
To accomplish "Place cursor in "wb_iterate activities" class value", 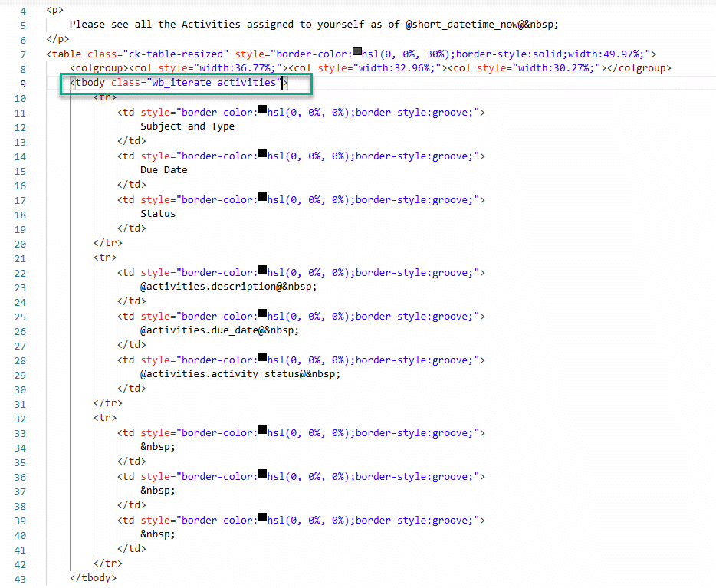I will tap(214, 83).
